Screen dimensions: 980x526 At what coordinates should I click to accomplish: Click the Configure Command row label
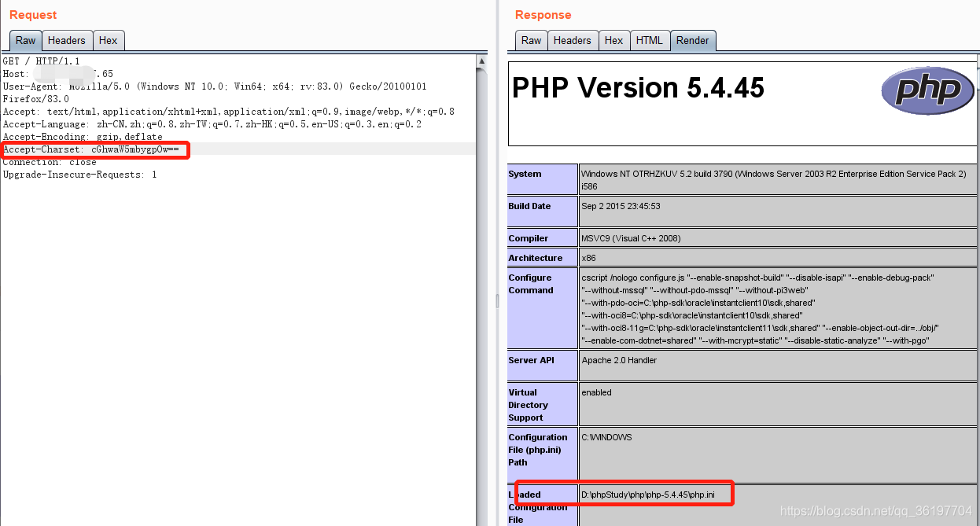[x=531, y=284]
